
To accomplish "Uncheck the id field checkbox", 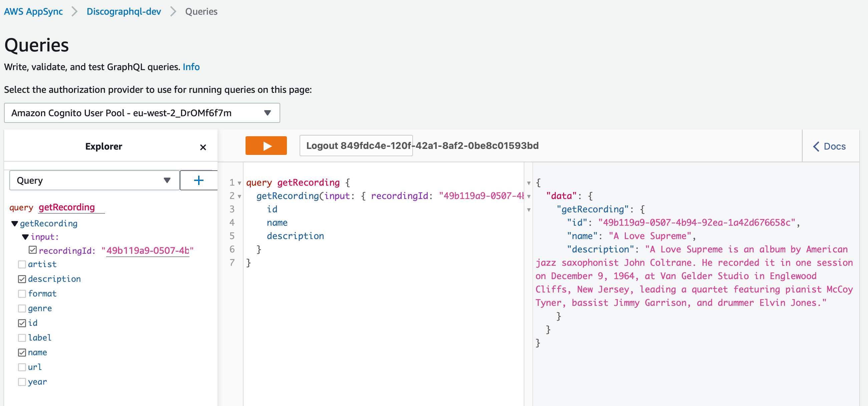I will (22, 323).
